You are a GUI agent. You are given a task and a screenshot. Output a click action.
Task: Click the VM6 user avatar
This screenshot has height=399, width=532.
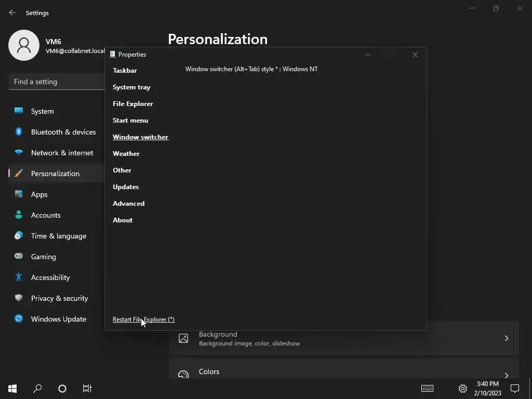click(24, 45)
